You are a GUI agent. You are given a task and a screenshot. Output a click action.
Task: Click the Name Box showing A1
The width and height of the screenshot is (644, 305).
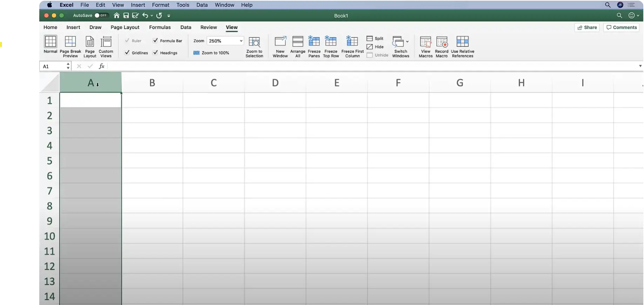[x=53, y=66]
